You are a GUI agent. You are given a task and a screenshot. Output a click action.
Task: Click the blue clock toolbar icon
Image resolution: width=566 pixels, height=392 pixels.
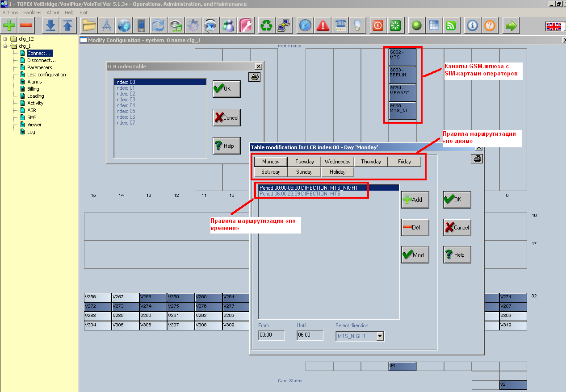305,26
